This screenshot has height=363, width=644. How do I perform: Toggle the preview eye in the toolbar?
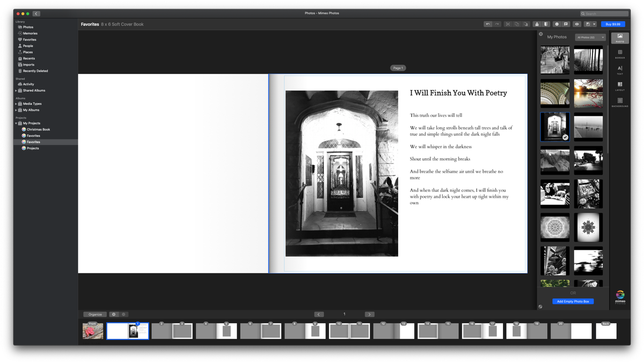[x=577, y=24]
